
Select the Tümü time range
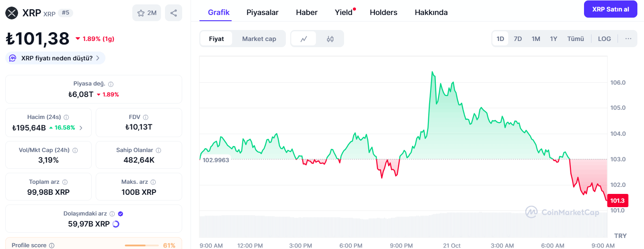[x=576, y=39]
